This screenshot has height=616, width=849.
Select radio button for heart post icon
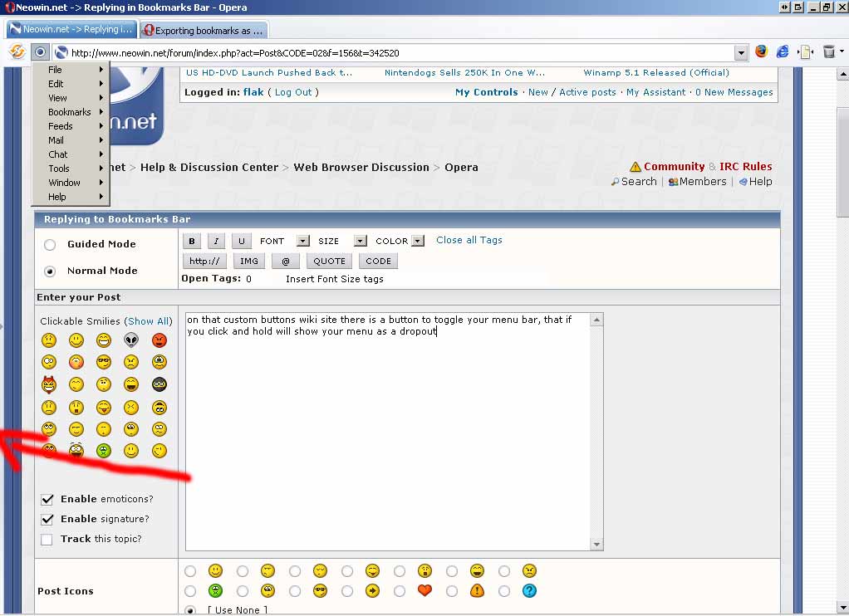tap(400, 591)
